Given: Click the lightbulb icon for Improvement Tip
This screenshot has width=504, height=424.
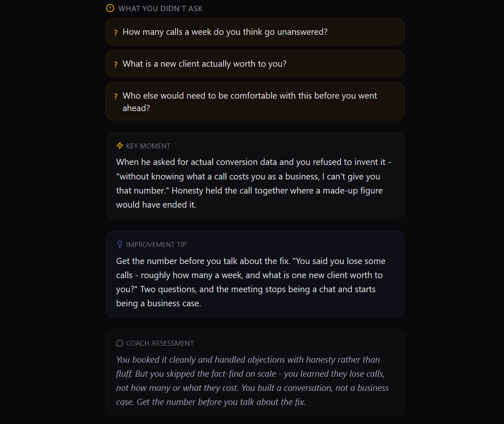Looking at the screenshot, I should [x=120, y=244].
